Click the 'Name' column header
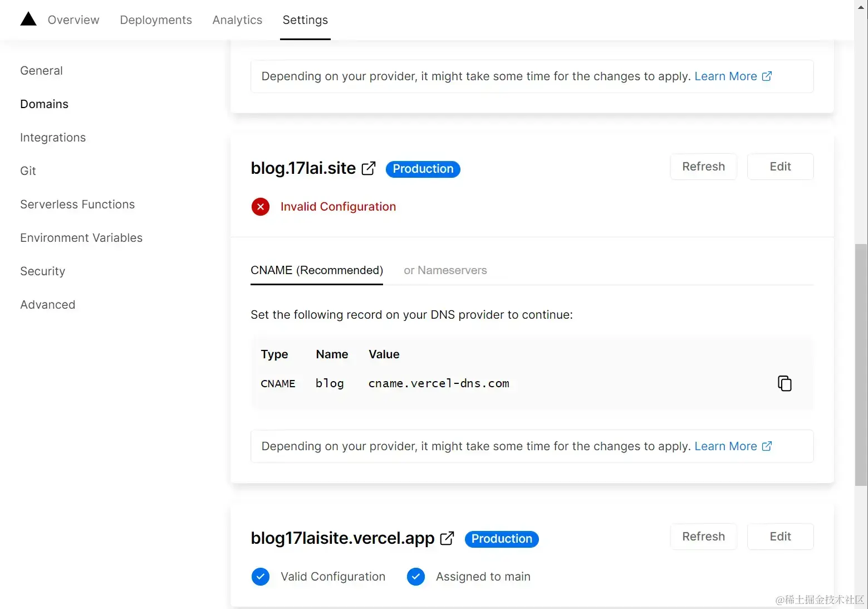 (332, 354)
